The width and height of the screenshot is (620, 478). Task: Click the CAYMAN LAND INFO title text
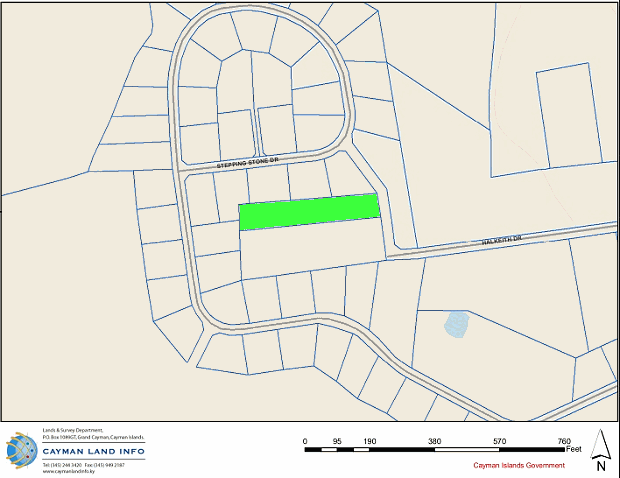tap(93, 452)
